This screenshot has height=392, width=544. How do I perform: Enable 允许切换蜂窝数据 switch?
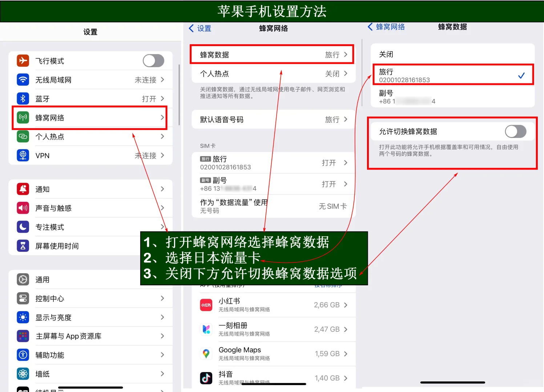point(516,131)
